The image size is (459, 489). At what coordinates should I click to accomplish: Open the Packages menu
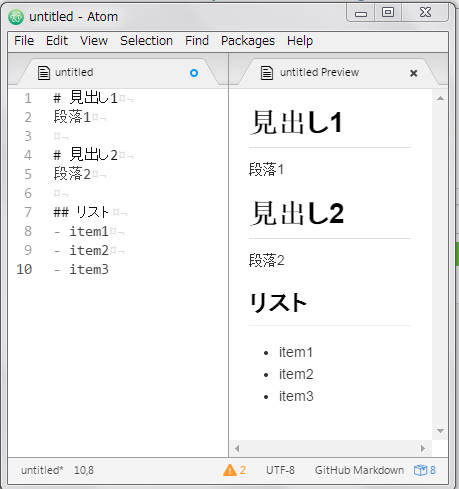click(248, 41)
